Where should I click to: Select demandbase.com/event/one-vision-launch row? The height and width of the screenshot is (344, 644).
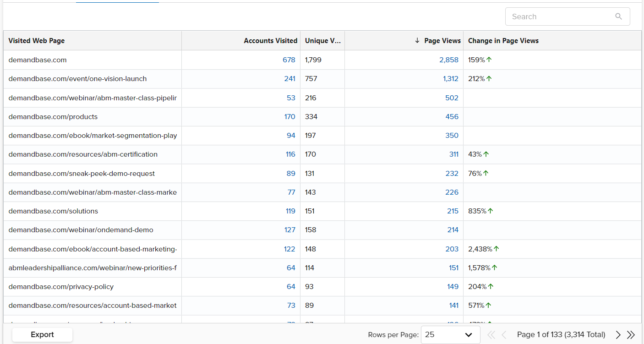[x=77, y=79]
